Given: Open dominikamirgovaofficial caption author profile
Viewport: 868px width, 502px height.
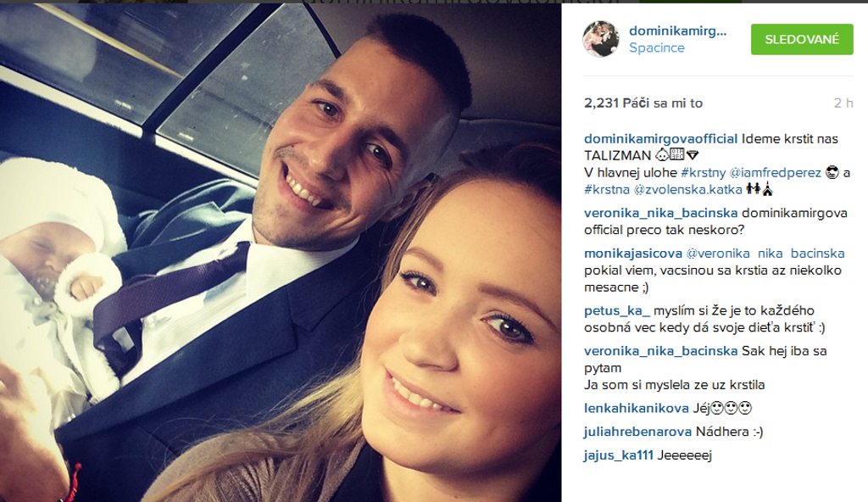Looking at the screenshot, I should [x=660, y=138].
